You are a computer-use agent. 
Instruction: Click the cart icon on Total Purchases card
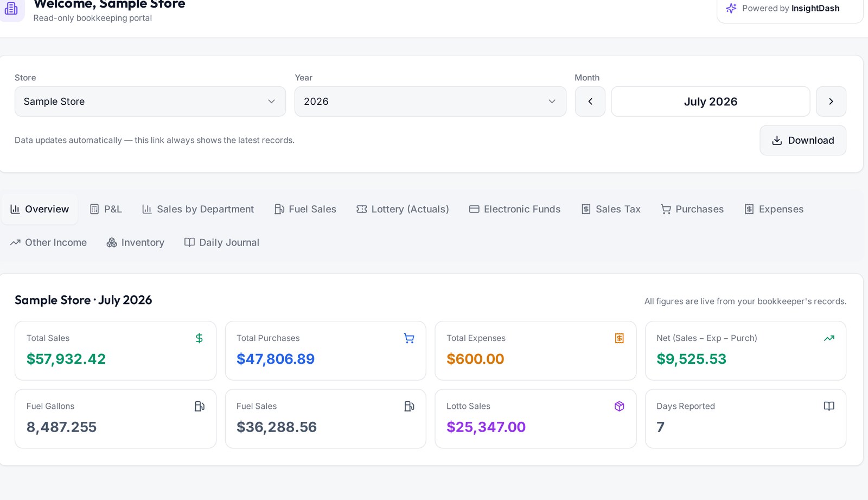[409, 338]
